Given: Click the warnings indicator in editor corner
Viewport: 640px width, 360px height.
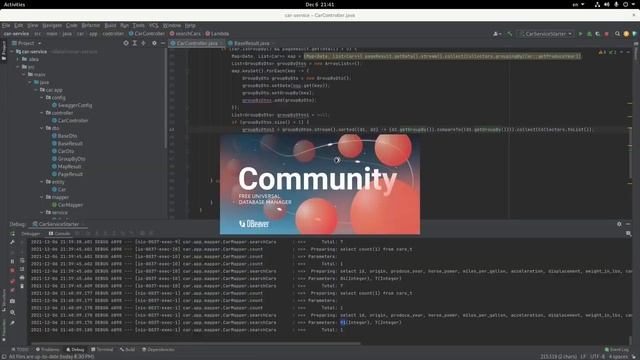Looking at the screenshot, I should click(x=607, y=52).
